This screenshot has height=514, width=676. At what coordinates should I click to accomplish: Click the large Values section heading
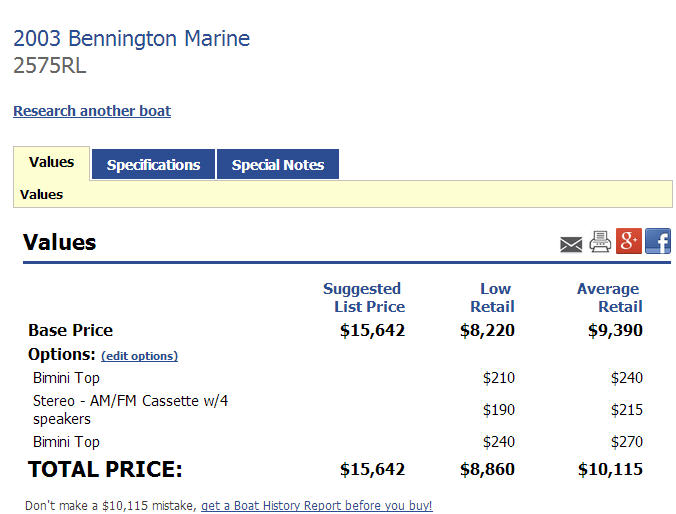click(x=59, y=242)
